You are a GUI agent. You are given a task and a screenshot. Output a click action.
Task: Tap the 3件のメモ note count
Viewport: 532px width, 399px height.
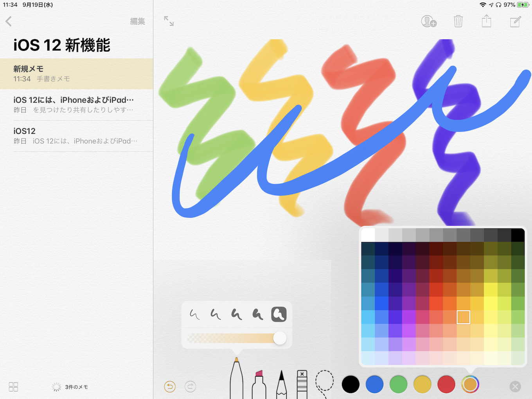77,387
